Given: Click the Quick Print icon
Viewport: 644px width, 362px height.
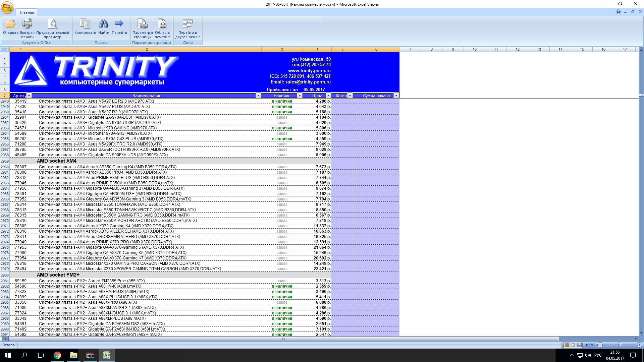Looking at the screenshot, I should [27, 24].
